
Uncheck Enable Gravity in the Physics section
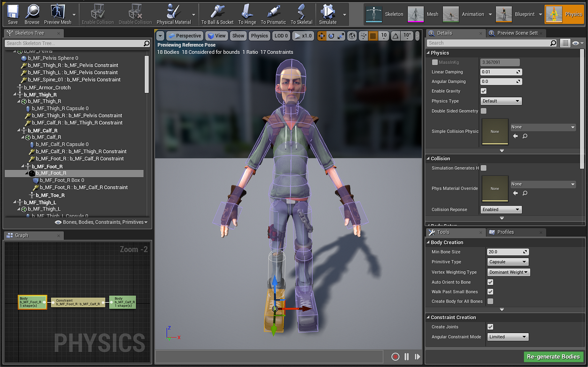coord(483,91)
